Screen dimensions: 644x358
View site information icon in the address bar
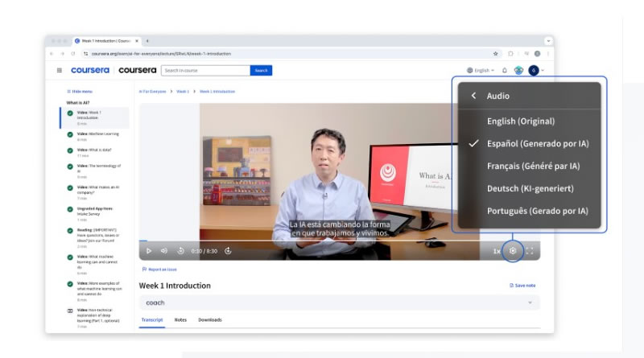pyautogui.click(x=85, y=54)
